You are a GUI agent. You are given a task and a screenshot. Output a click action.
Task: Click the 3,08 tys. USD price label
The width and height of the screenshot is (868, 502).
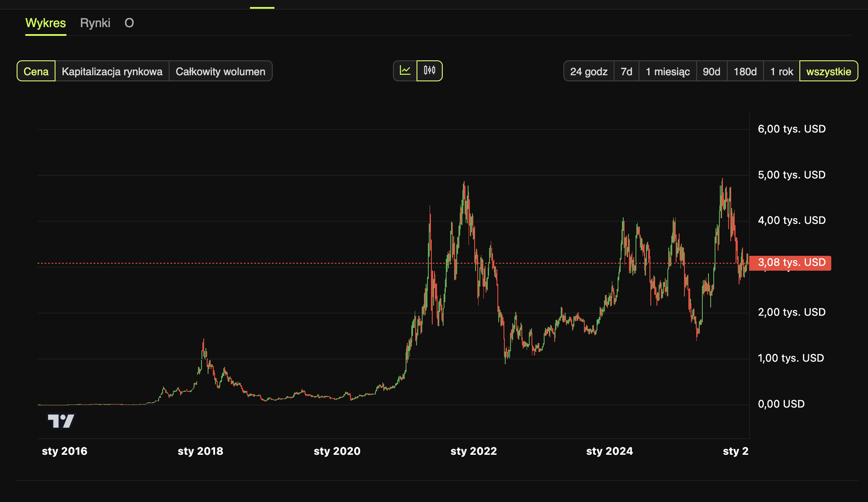pos(791,263)
